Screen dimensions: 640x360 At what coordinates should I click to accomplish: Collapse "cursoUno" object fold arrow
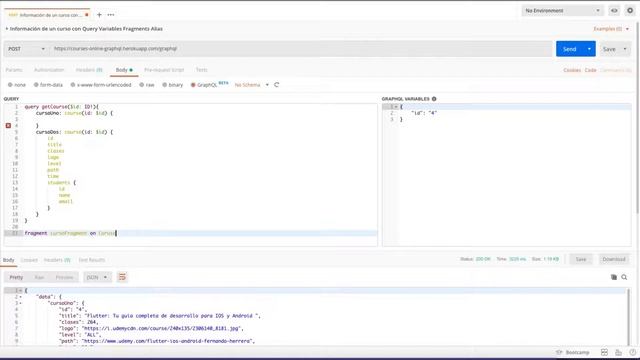tap(20, 303)
